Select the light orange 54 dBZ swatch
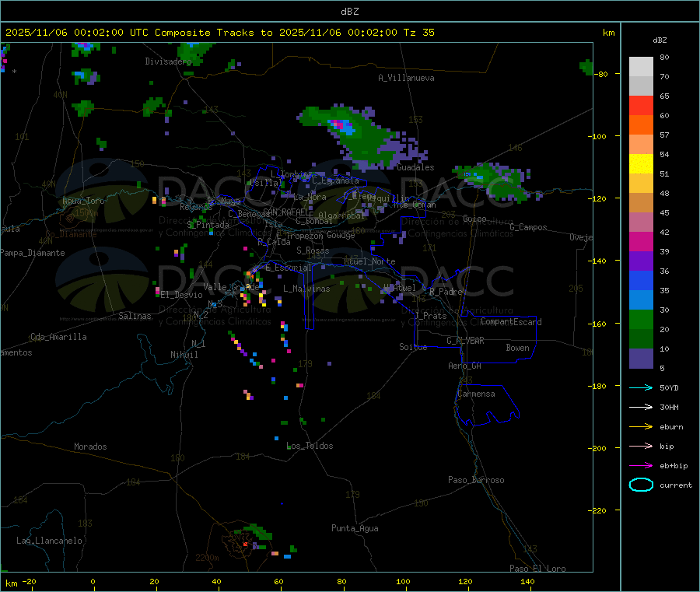 [641, 144]
